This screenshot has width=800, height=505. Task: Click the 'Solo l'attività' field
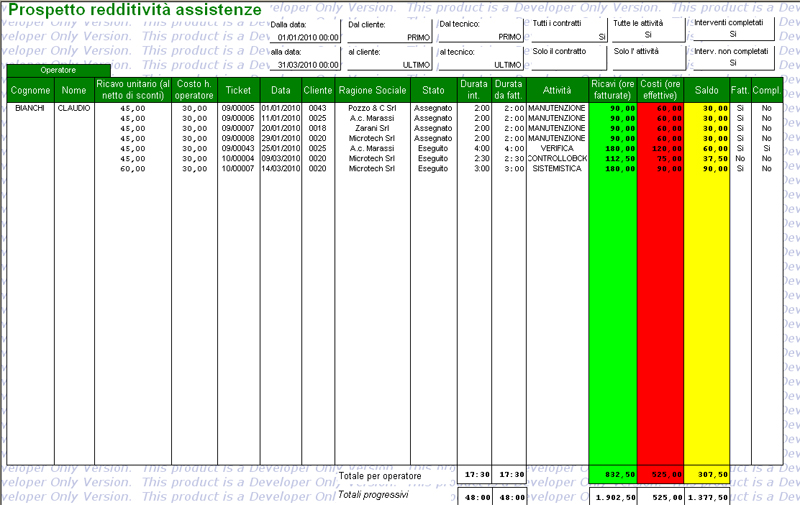click(648, 58)
